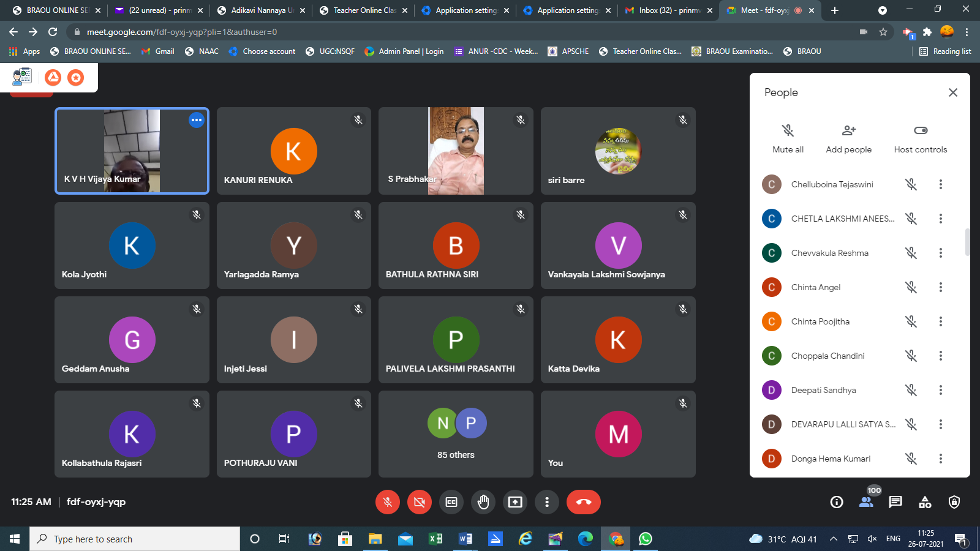This screenshot has width=980, height=551.
Task: Open more options three-dot menu in bottom bar
Action: coord(547,502)
